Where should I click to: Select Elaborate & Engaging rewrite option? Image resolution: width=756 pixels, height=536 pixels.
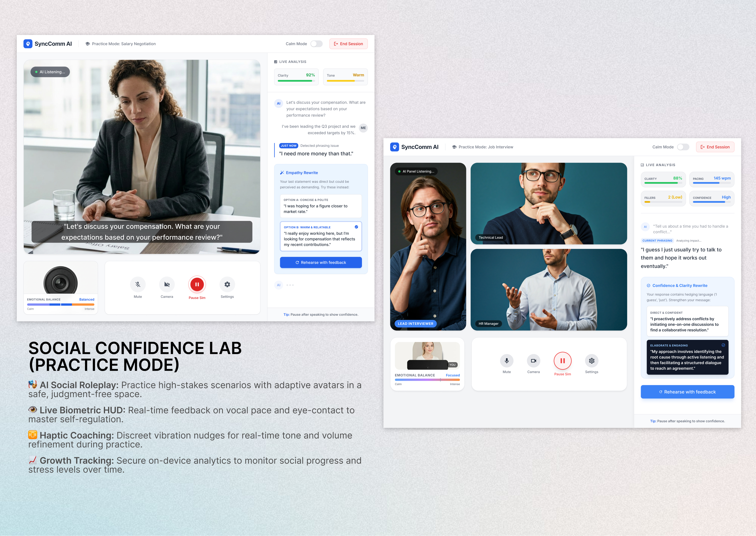[x=687, y=357]
